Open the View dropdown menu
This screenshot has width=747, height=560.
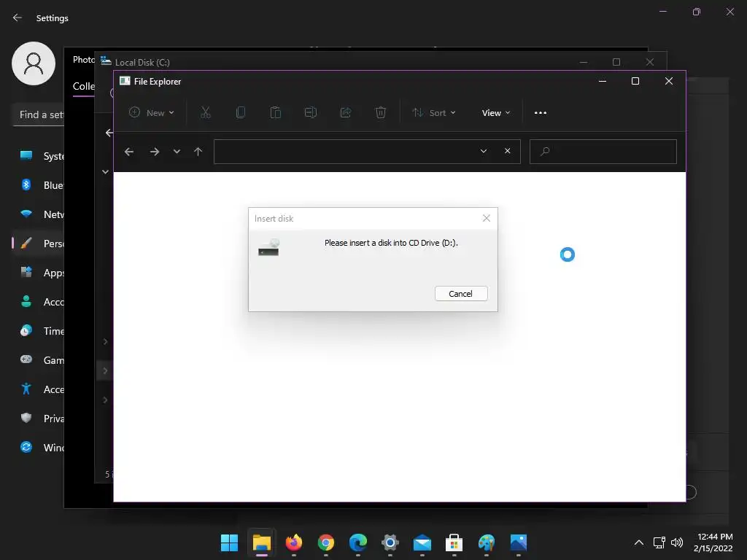pos(496,113)
